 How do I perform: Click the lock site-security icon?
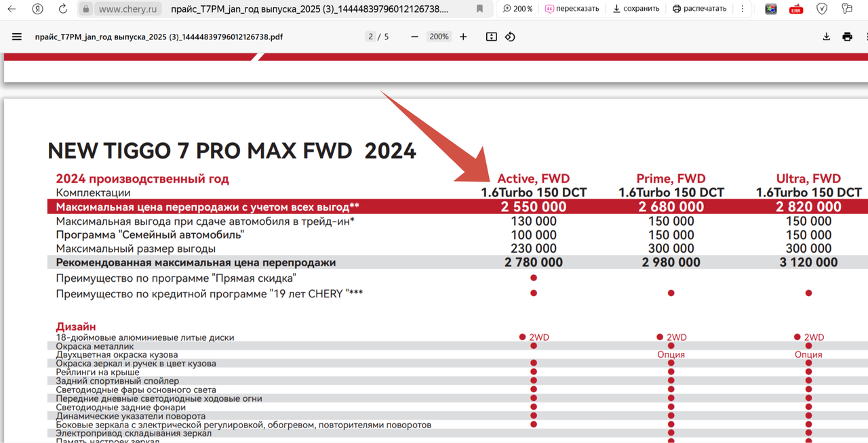coord(85,9)
